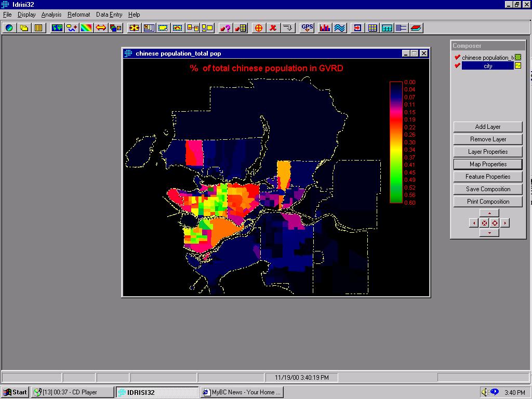This screenshot has width=532, height=399.
Task: Toggle visibility of chinese population layer
Action: (457, 58)
